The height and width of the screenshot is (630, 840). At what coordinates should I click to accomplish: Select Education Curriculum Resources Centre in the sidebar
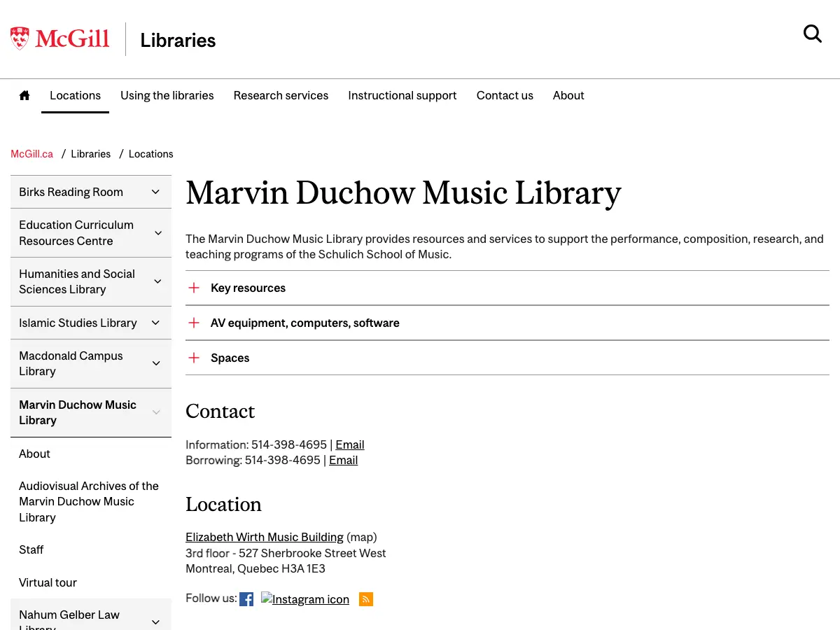tap(76, 232)
